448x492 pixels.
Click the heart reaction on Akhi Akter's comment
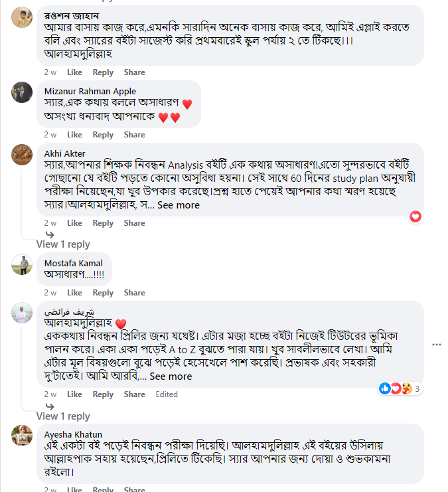[415, 216]
